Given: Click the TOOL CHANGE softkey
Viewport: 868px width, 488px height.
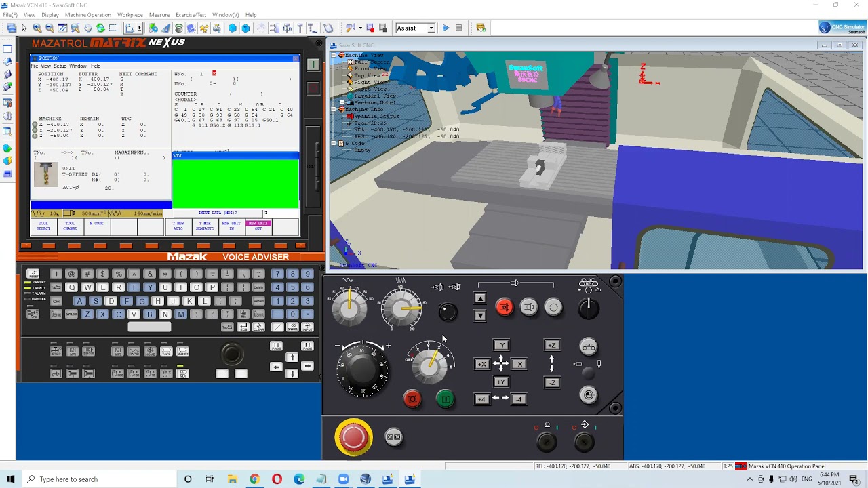Looking at the screenshot, I should point(70,226).
